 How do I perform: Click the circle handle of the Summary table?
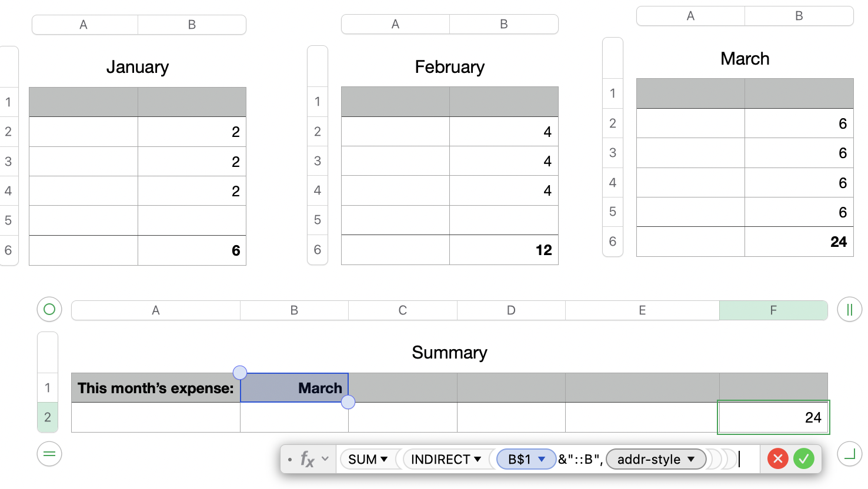(x=49, y=310)
